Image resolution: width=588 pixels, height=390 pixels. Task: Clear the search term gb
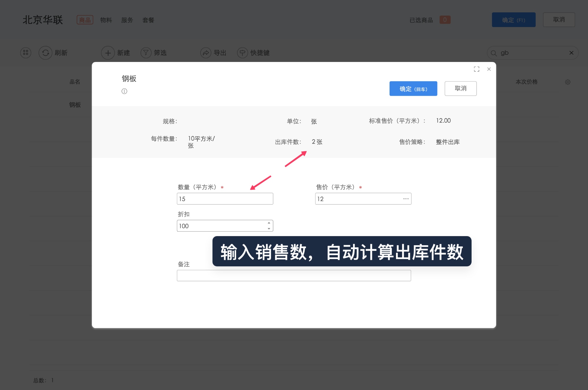(572, 53)
